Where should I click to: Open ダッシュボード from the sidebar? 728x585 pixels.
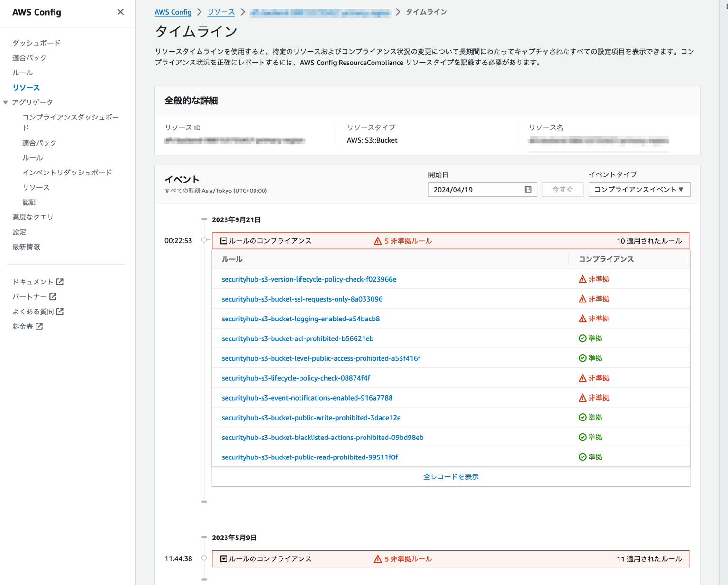[x=36, y=43]
